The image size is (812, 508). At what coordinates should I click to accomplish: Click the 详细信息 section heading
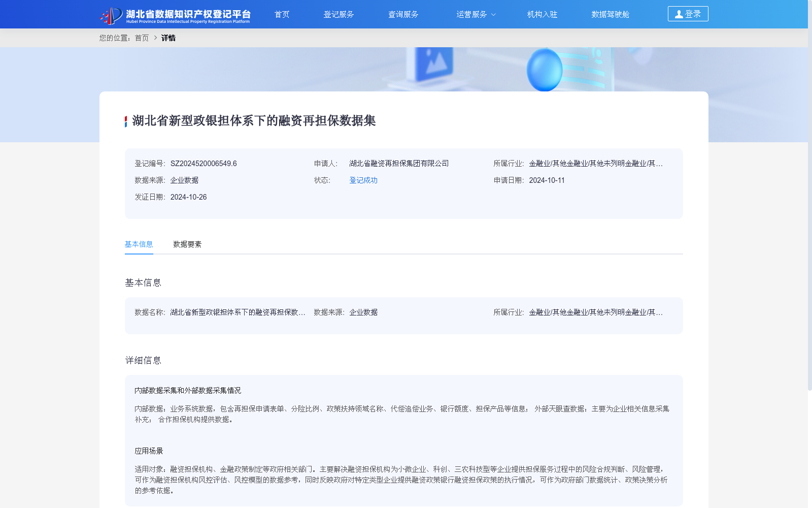[143, 361]
